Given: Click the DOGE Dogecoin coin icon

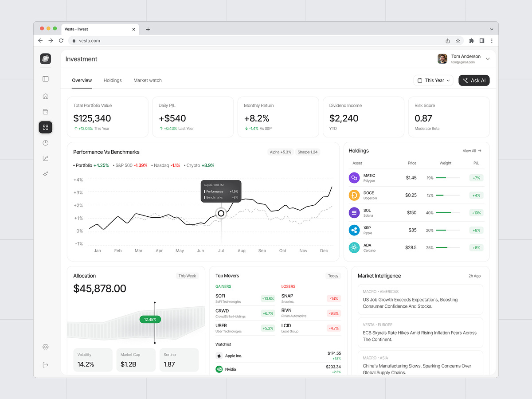Looking at the screenshot, I should click(354, 195).
